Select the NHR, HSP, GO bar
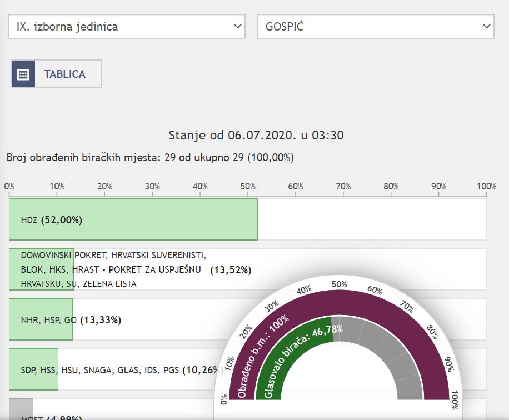The height and width of the screenshot is (420, 509). (41, 319)
